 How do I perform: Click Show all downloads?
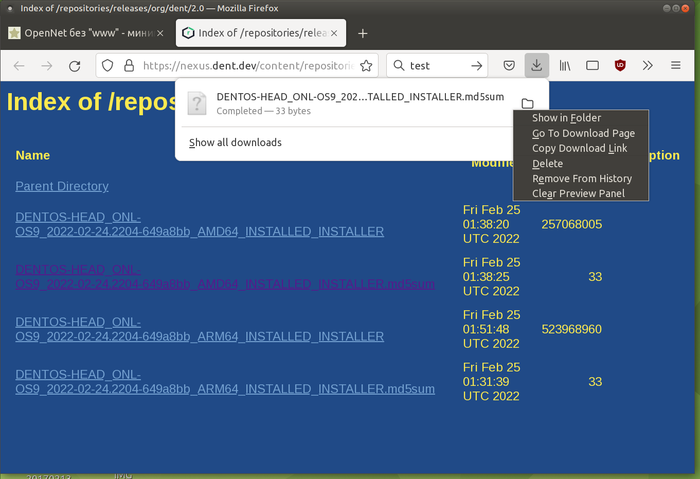[x=235, y=142]
